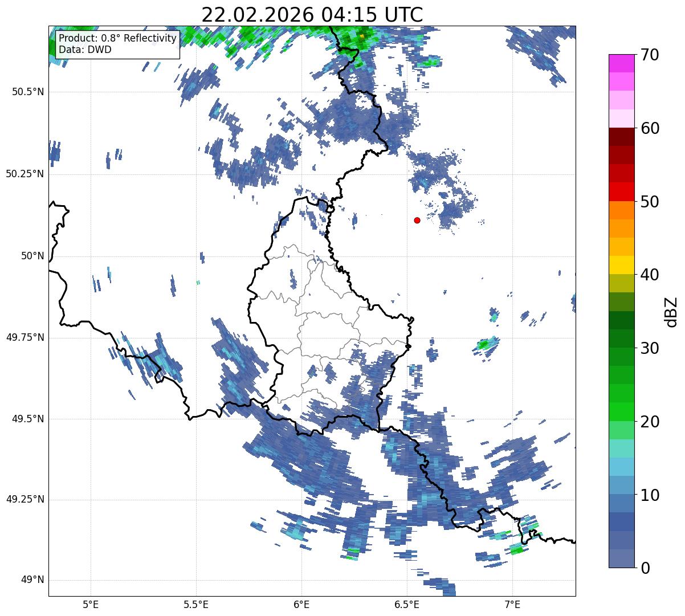The image size is (685, 616).
Task: Click the 7°E longitude label
Action: (x=512, y=604)
